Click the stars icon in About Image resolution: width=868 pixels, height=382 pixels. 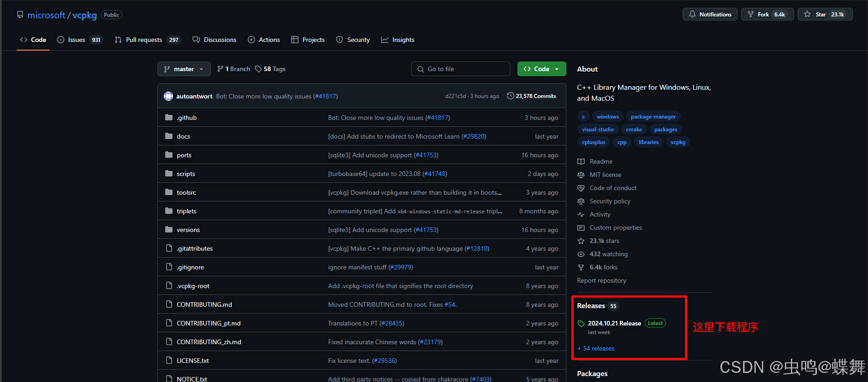coord(581,241)
